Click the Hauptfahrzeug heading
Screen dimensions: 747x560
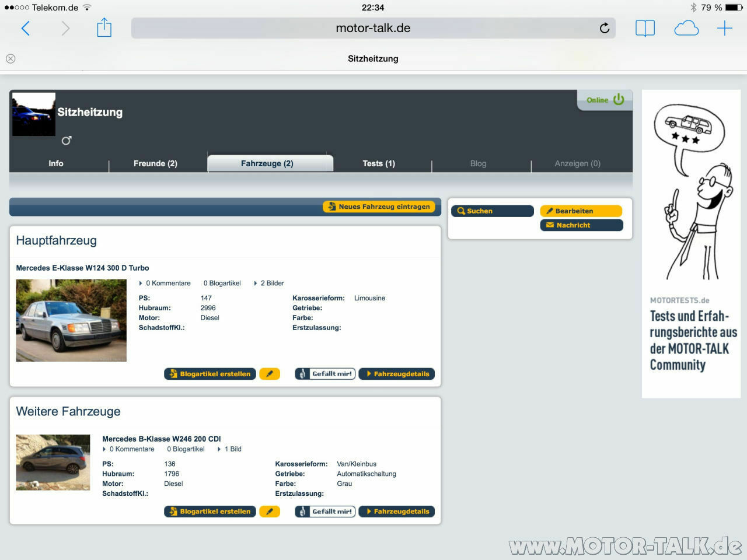[57, 240]
